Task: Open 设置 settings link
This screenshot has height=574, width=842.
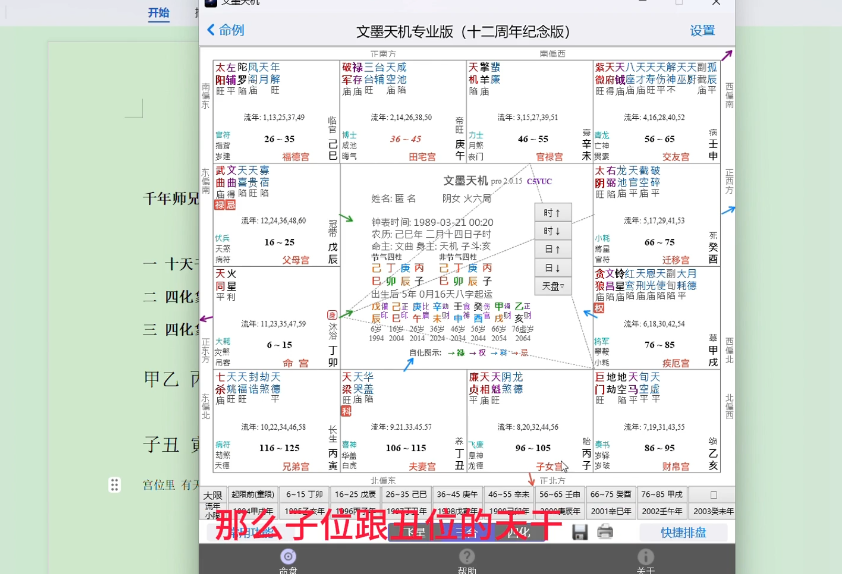Action: [702, 31]
